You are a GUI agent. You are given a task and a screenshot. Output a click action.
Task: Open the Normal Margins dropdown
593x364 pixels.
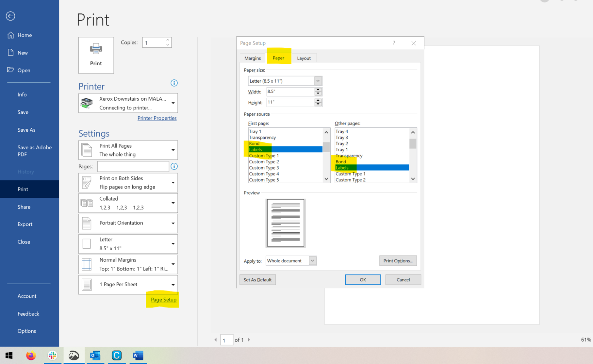coord(173,264)
